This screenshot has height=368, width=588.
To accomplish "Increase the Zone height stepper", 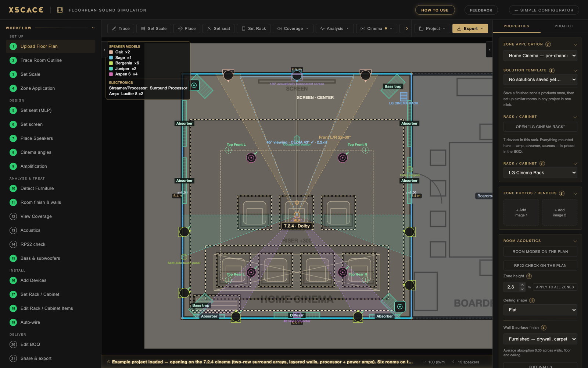I will coord(522,285).
